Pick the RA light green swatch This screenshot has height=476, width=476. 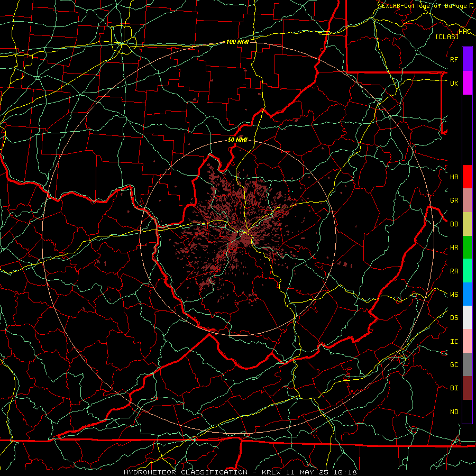[467, 271]
